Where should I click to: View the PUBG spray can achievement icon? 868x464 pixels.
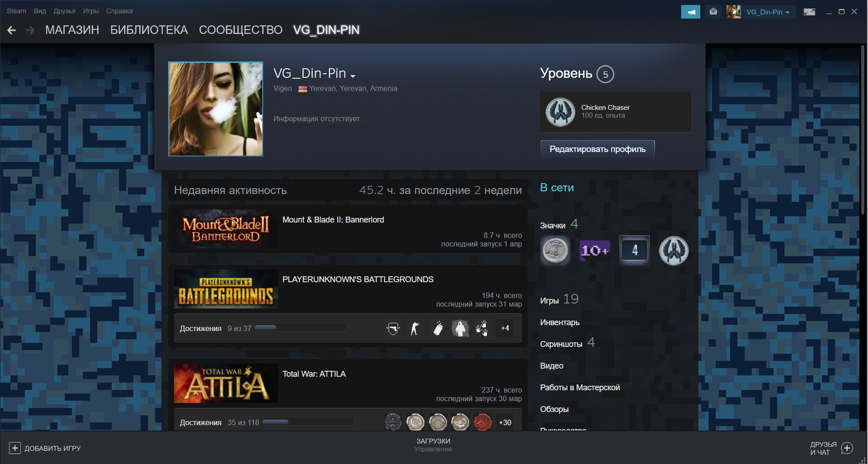click(x=438, y=328)
